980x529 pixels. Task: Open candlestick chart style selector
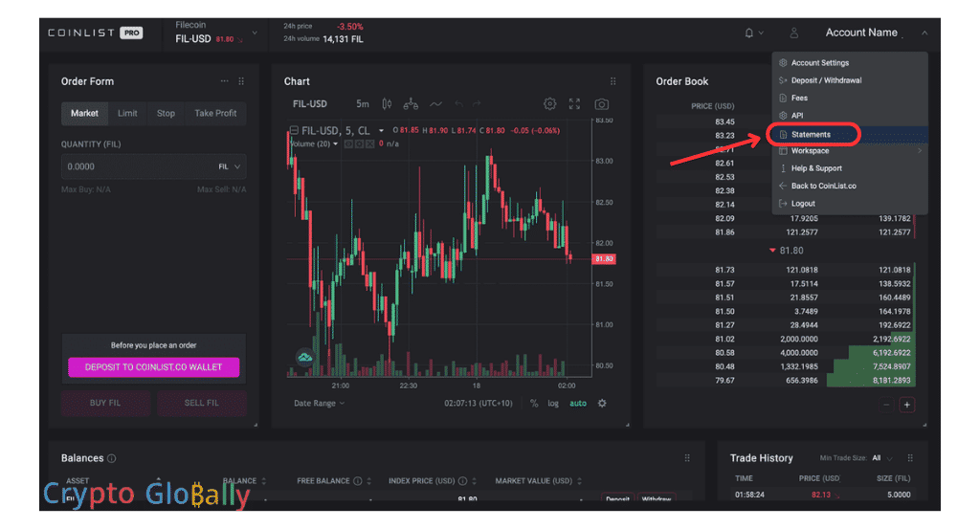[x=387, y=103]
